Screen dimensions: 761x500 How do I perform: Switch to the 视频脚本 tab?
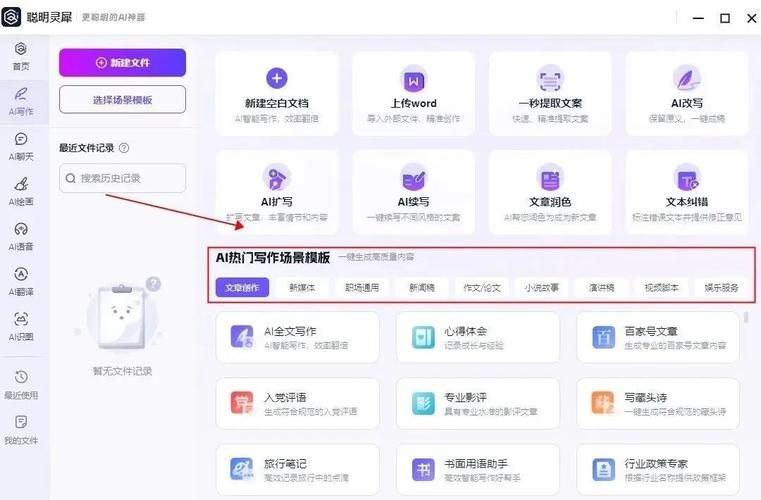point(662,287)
